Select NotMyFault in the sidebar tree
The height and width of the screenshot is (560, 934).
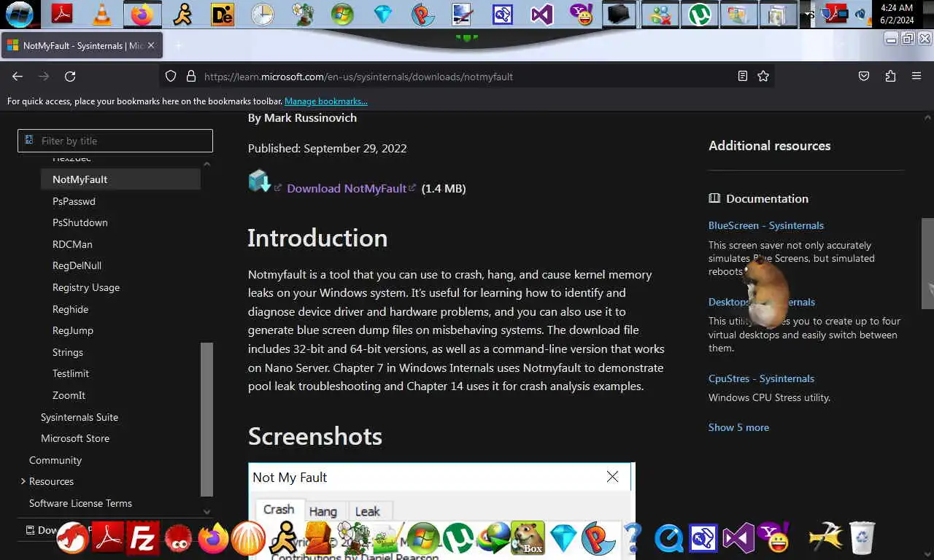120,179
